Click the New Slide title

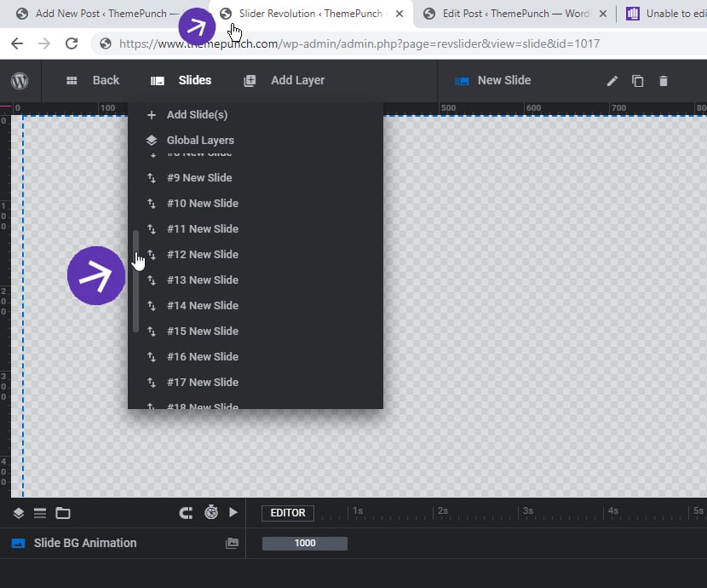tap(504, 80)
